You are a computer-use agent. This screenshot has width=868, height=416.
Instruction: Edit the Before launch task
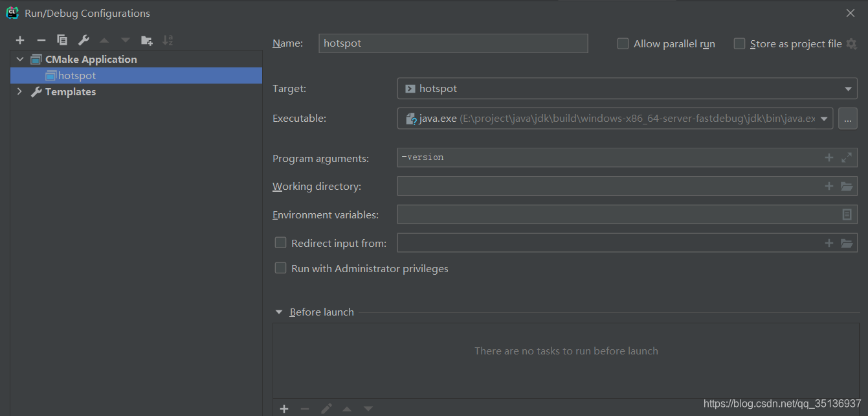pyautogui.click(x=326, y=409)
